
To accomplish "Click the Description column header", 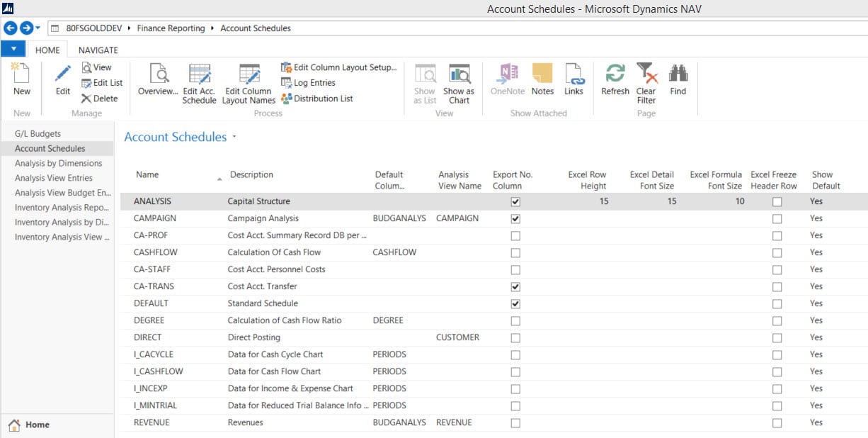I will 251,174.
